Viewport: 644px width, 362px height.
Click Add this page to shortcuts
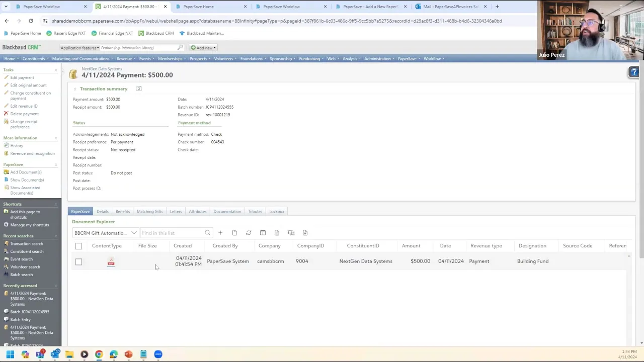(25, 215)
